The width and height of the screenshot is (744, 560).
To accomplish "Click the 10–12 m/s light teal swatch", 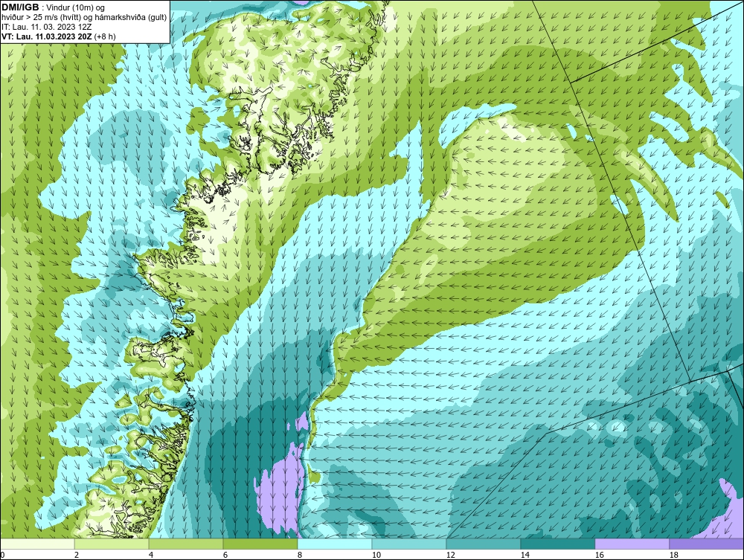I will [409, 544].
